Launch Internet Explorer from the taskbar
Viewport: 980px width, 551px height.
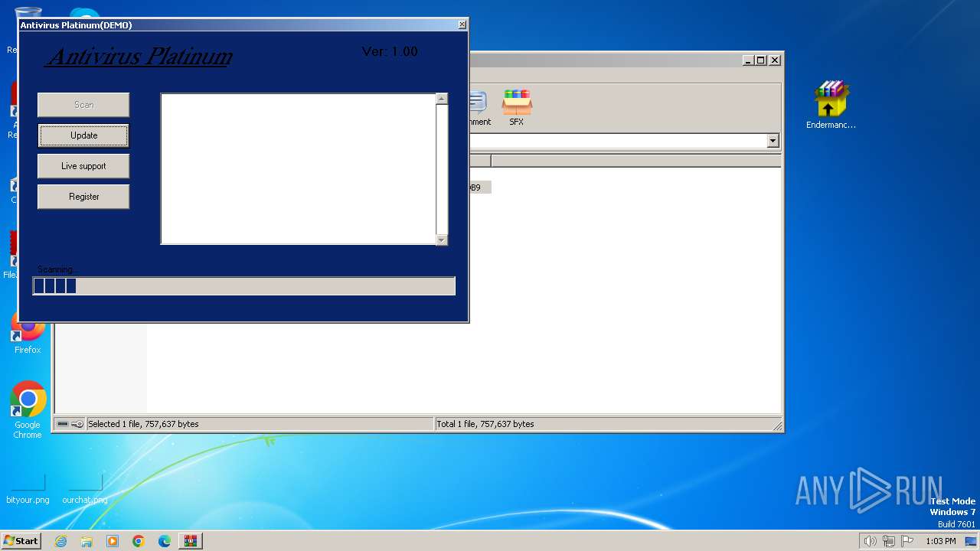click(60, 541)
